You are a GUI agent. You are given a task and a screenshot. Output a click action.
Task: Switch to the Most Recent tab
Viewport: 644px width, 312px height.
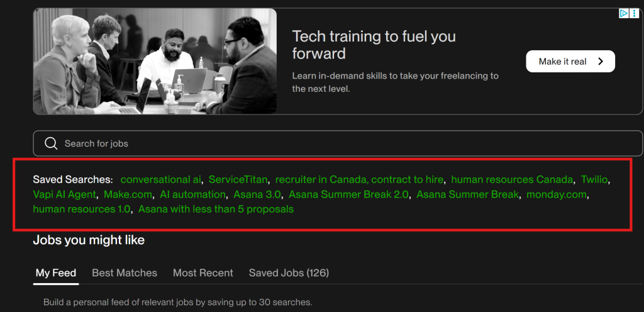(203, 273)
